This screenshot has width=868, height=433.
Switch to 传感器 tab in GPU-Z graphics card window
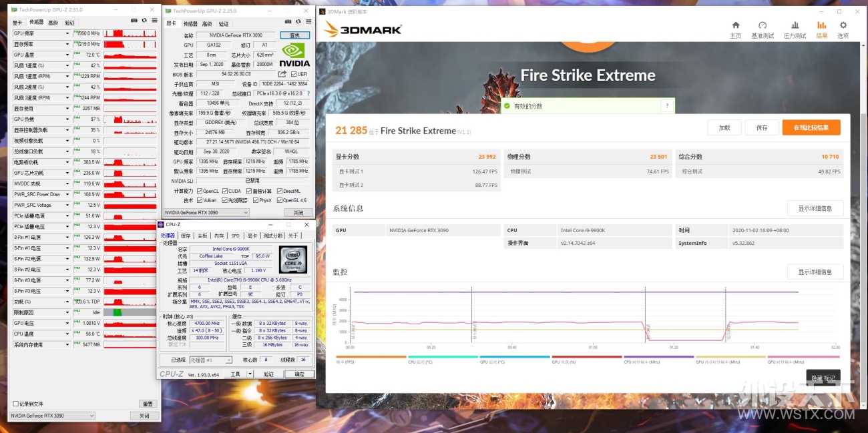click(x=191, y=23)
